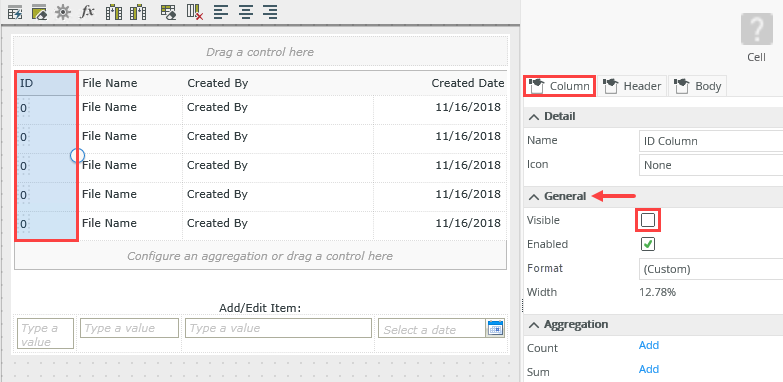Collapse the Detail section
Viewport: 783px width, 382px height.
[x=534, y=116]
